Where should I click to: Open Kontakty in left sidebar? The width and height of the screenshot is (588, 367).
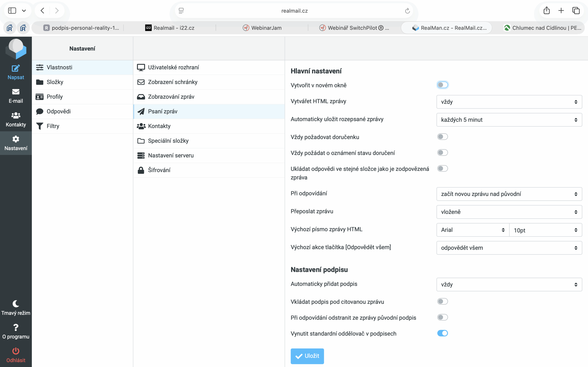(16, 120)
